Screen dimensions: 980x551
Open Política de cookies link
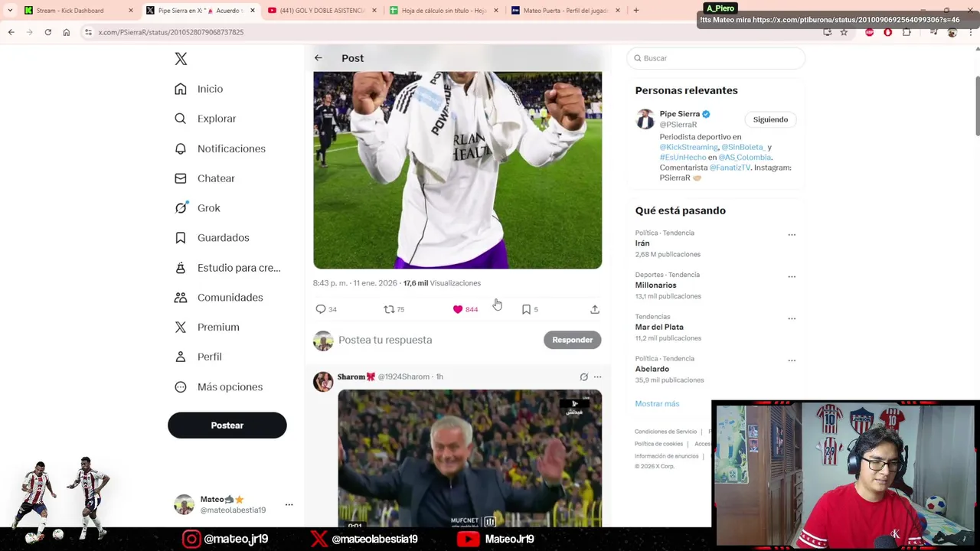point(658,444)
